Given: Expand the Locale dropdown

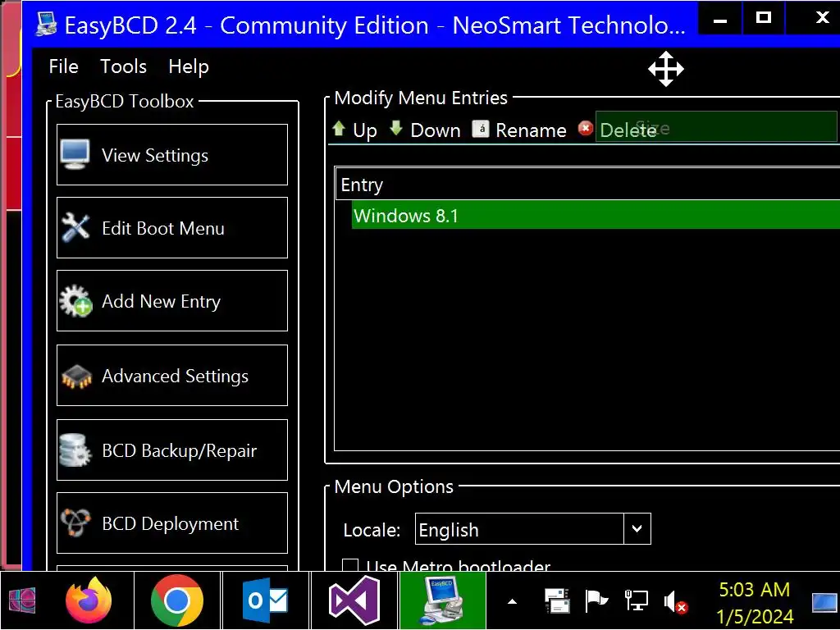Looking at the screenshot, I should tap(637, 529).
